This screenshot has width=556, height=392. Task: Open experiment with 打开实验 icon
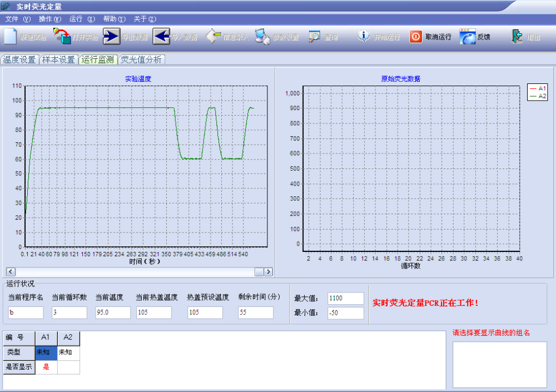[x=62, y=36]
